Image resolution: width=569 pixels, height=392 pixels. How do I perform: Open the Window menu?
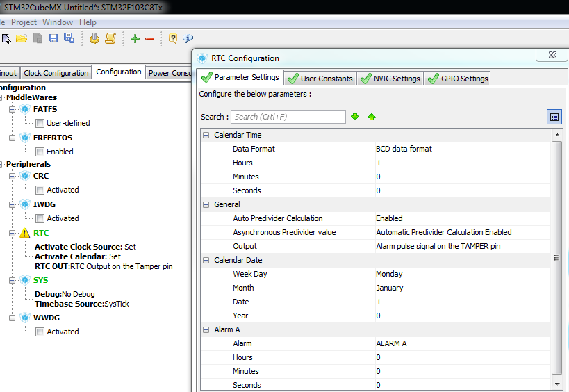(x=58, y=22)
